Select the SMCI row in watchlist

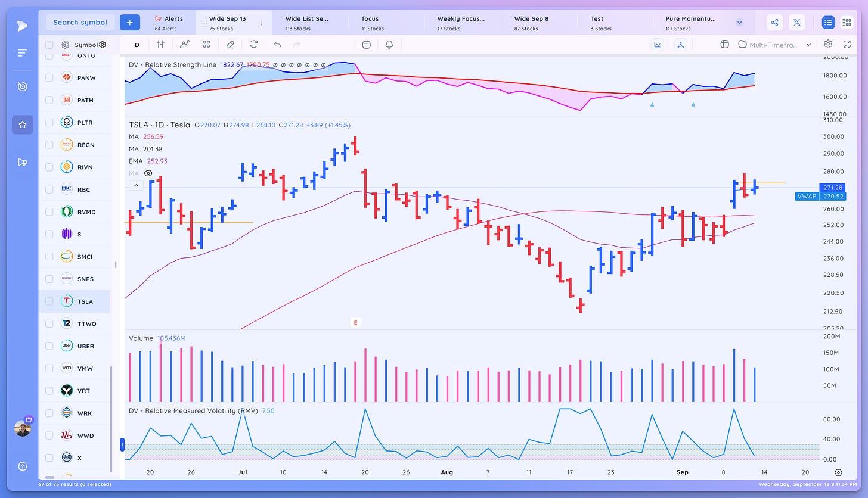point(75,256)
